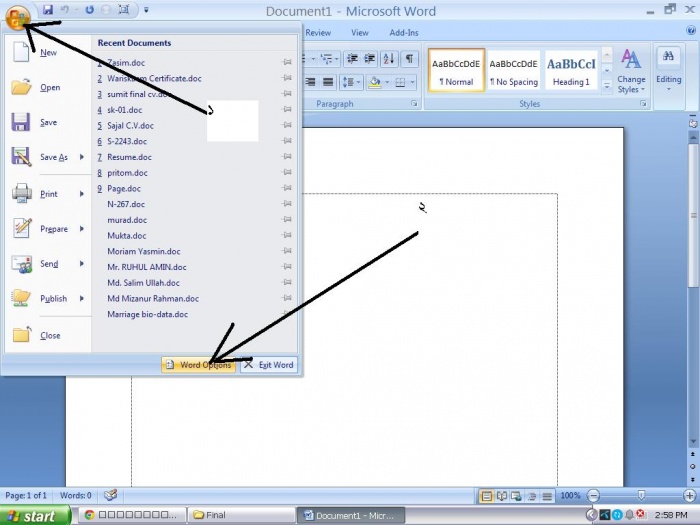Click the blue Redo arrow icon
The width and height of the screenshot is (700, 525).
pos(89,10)
